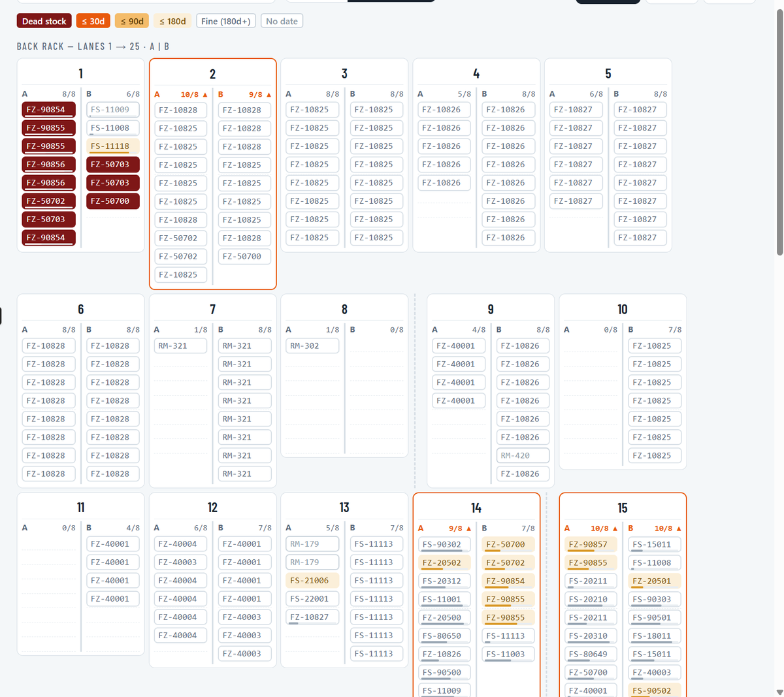The image size is (784, 697).
Task: Select the ≤ 90d legend chip
Action: click(132, 21)
